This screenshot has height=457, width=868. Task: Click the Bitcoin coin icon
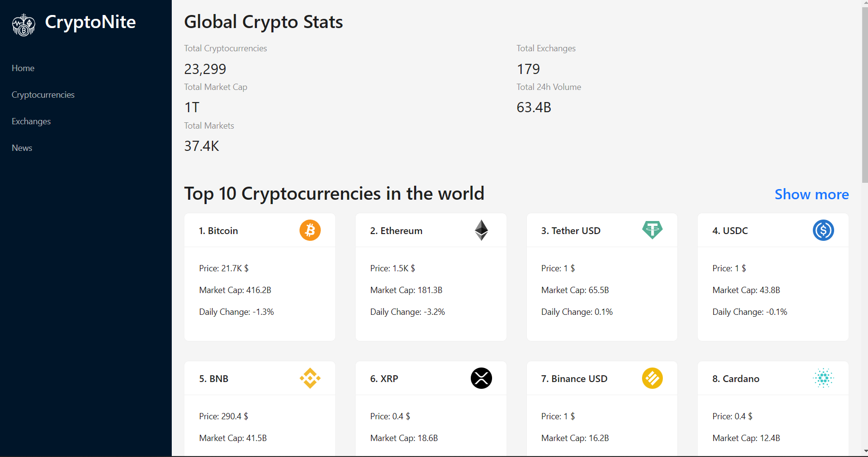[x=310, y=230]
